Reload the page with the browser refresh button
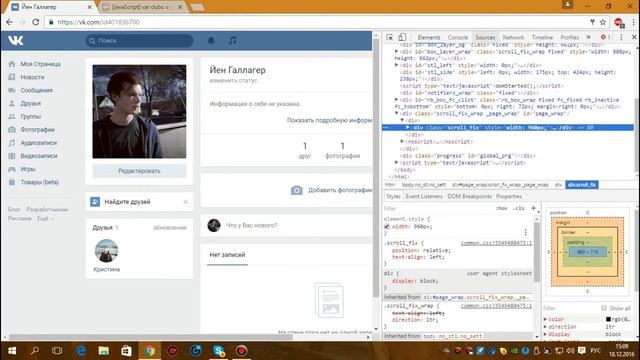The width and height of the screenshot is (640, 360). click(36, 22)
